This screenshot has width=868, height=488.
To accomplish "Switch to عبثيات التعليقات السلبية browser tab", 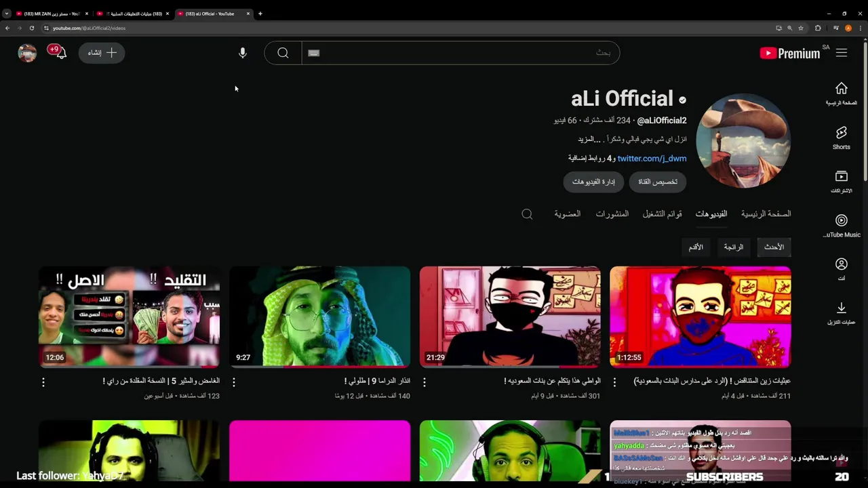I will pos(132,14).
